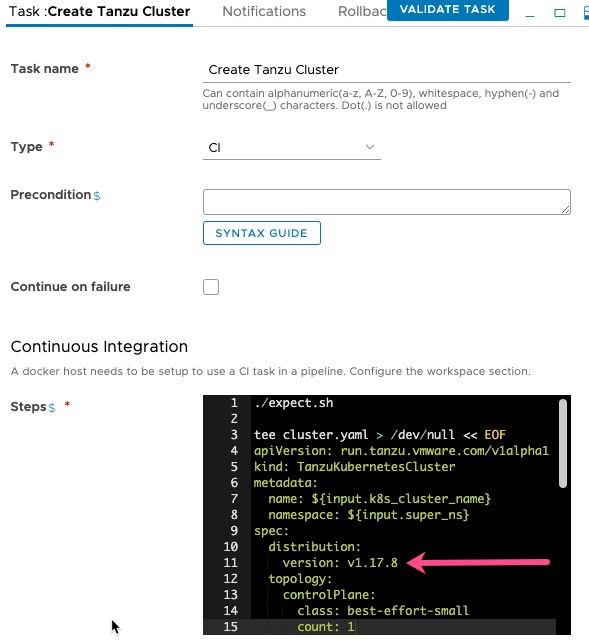The image size is (589, 642).
Task: Click the variable $ icon next to Precondition
Action: (97, 196)
